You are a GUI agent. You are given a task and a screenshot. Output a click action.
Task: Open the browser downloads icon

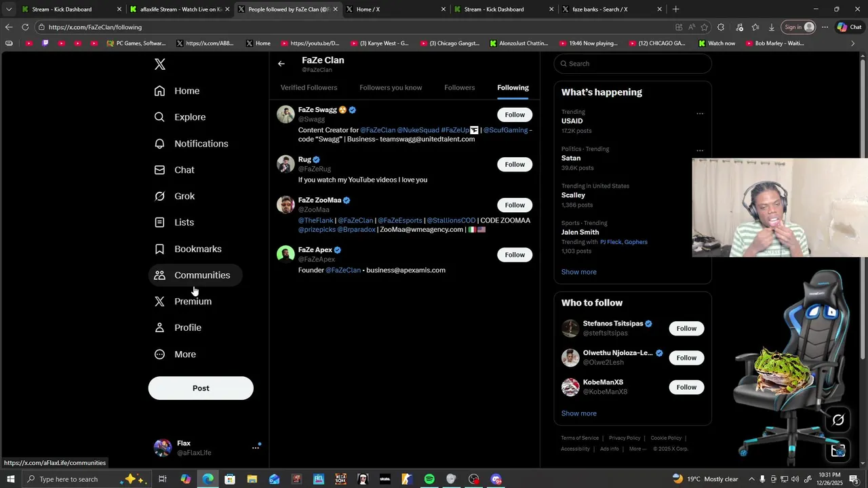[772, 27]
